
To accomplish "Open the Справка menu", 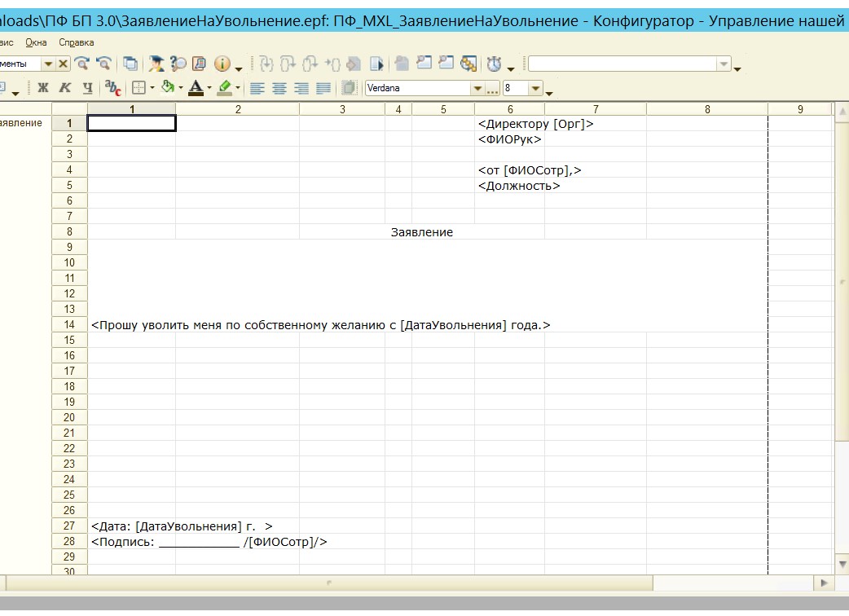I will pyautogui.click(x=77, y=42).
